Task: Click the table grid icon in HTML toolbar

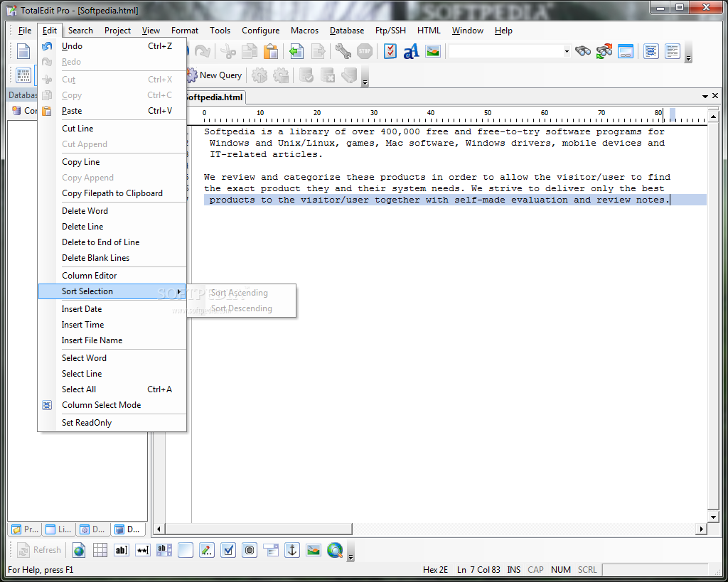Action: click(100, 550)
